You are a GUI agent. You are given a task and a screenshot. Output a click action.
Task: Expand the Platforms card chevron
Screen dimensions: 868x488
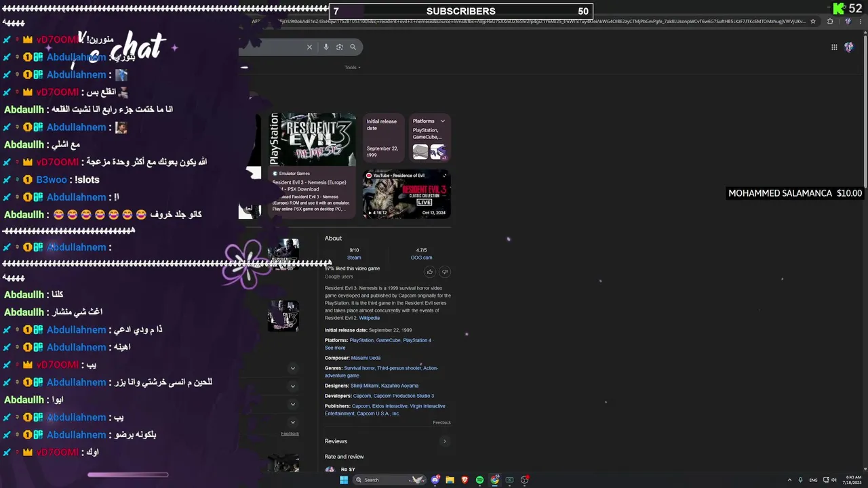click(x=443, y=121)
